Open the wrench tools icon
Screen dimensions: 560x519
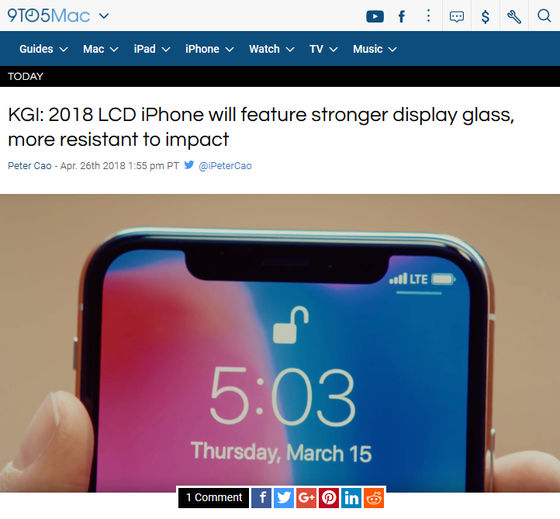[x=514, y=16]
